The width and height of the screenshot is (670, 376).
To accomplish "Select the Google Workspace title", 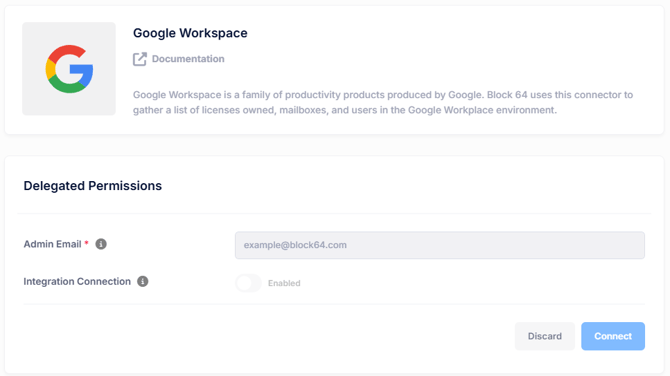I will coord(190,33).
